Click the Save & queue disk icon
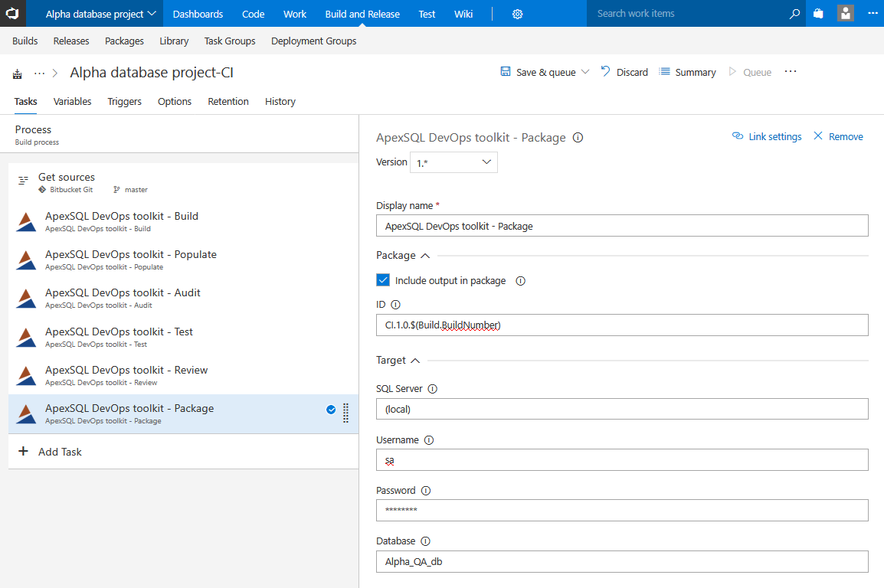Viewport: 884px width, 588px height. [x=506, y=71]
